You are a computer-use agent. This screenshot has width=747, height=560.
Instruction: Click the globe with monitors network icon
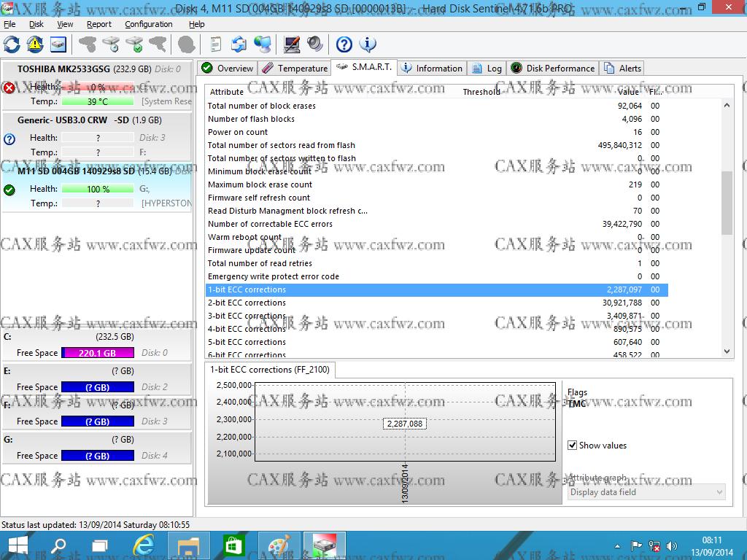pos(263,44)
